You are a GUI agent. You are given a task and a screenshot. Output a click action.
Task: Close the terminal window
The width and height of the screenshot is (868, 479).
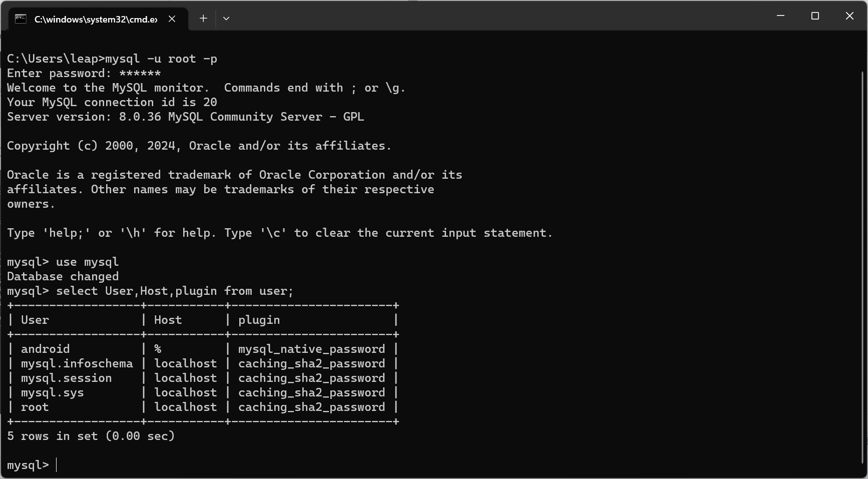pyautogui.click(x=849, y=16)
